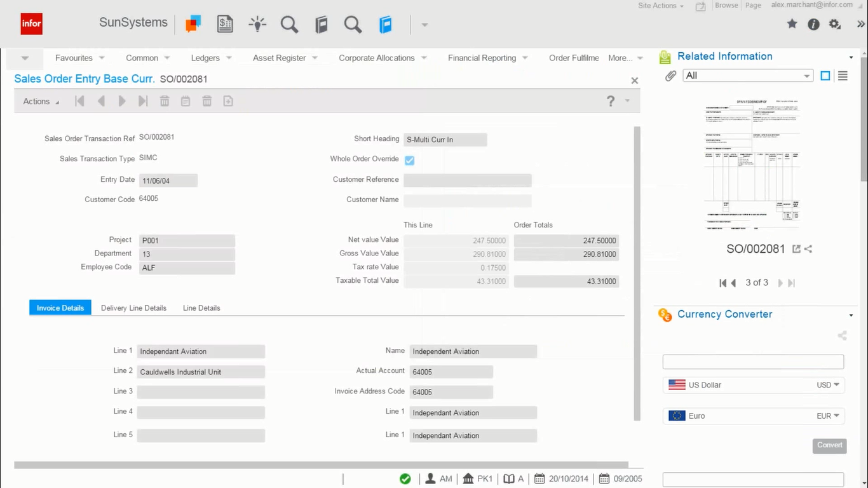The height and width of the screenshot is (488, 868).
Task: Toggle the Whole Order Override checkbox
Action: [x=409, y=160]
